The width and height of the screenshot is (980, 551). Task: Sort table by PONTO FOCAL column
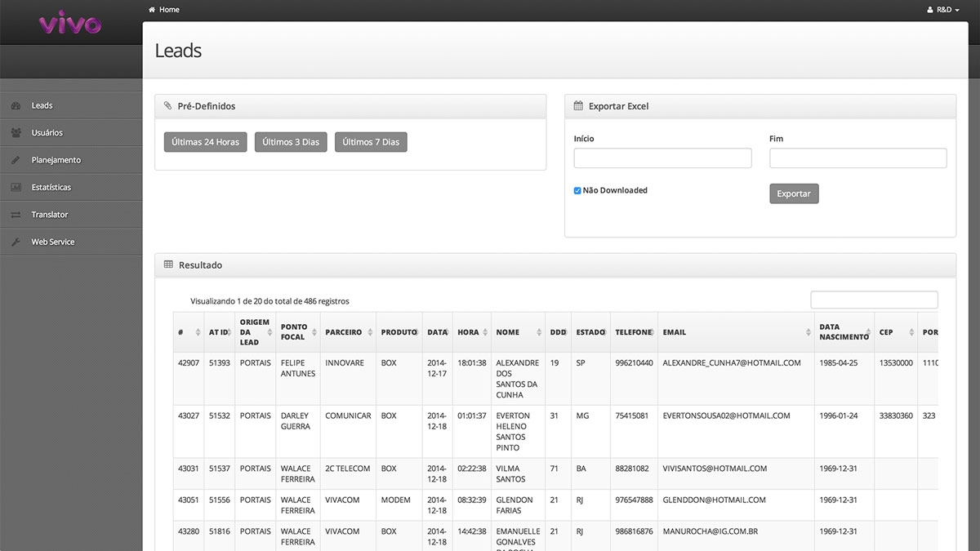click(x=298, y=332)
